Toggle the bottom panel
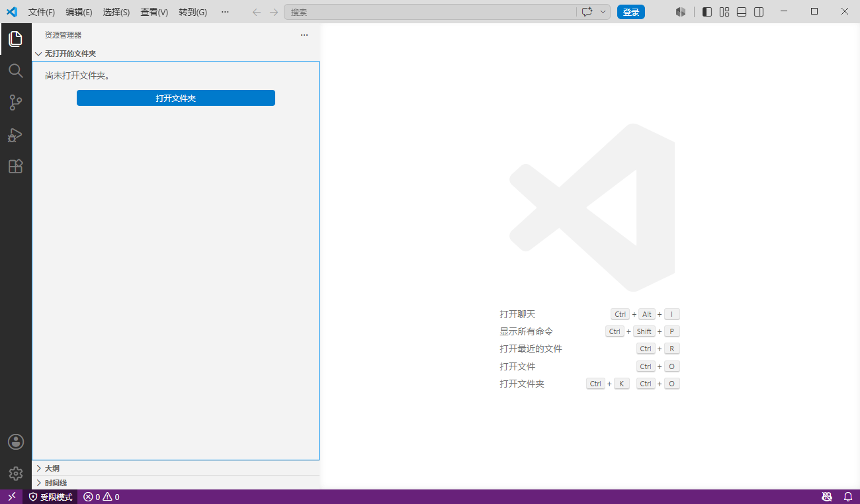Image resolution: width=860 pixels, height=504 pixels. click(x=742, y=12)
